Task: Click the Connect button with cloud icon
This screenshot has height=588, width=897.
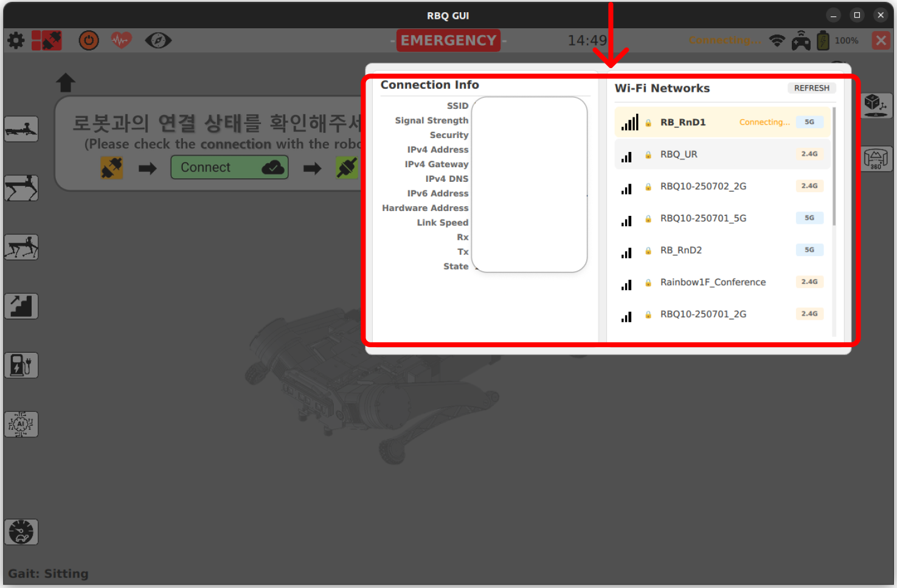Action: click(x=229, y=167)
